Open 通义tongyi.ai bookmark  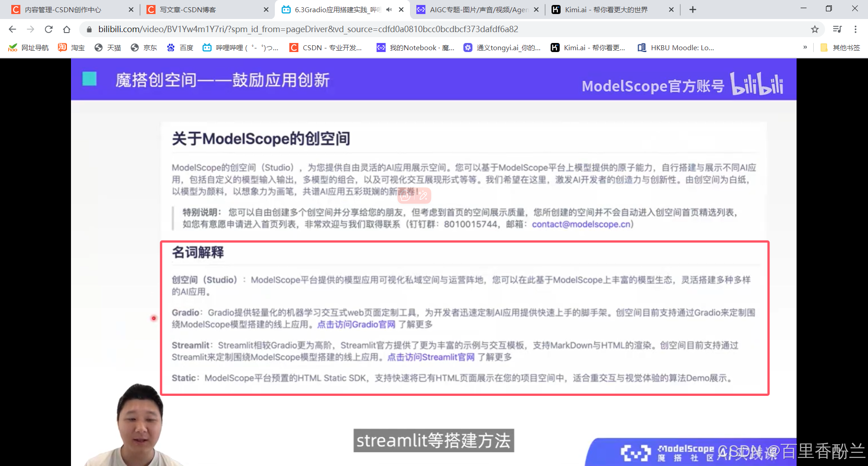coord(502,48)
